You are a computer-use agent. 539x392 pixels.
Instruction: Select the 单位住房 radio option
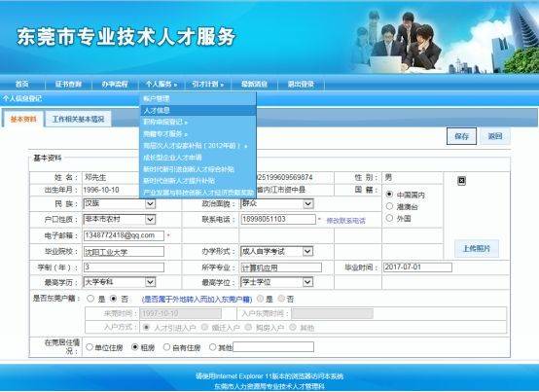(90, 347)
